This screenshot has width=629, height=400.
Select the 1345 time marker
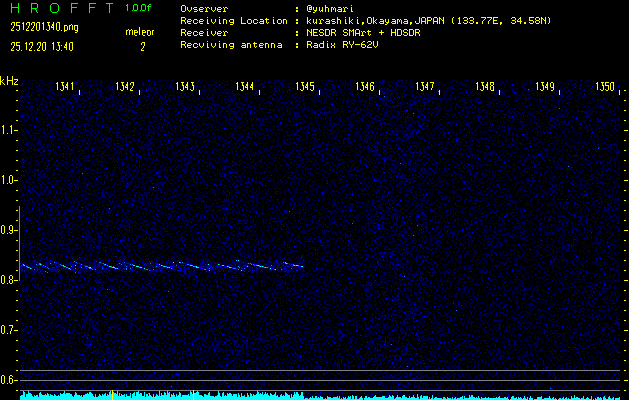pyautogui.click(x=305, y=87)
